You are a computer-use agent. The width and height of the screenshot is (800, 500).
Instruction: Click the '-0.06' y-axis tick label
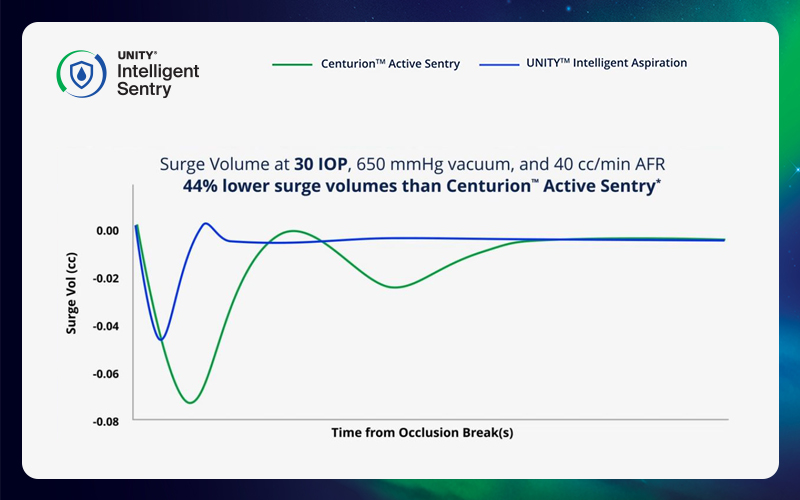pos(106,374)
